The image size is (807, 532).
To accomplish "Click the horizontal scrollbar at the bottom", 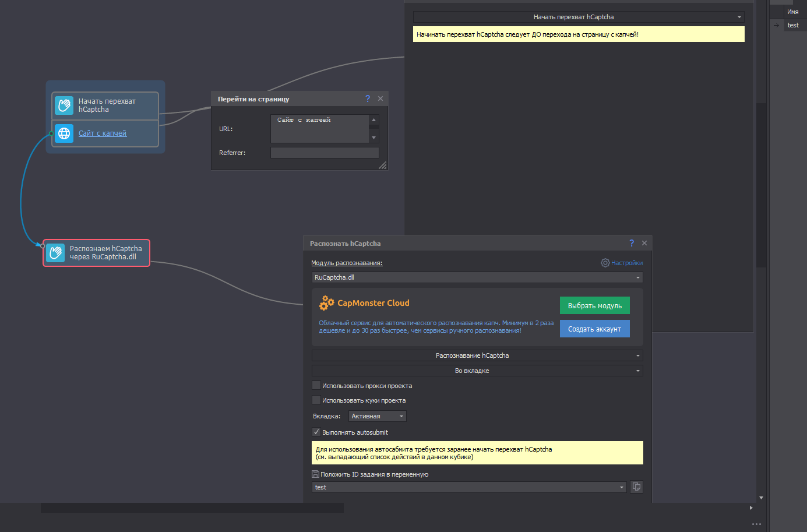I will click(192, 508).
